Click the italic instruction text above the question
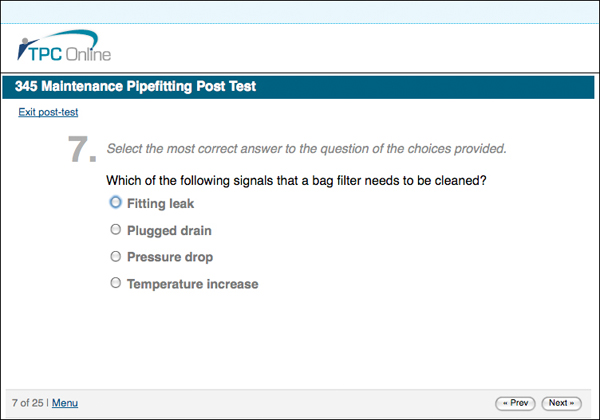This screenshot has height=420, width=600. coord(306,149)
